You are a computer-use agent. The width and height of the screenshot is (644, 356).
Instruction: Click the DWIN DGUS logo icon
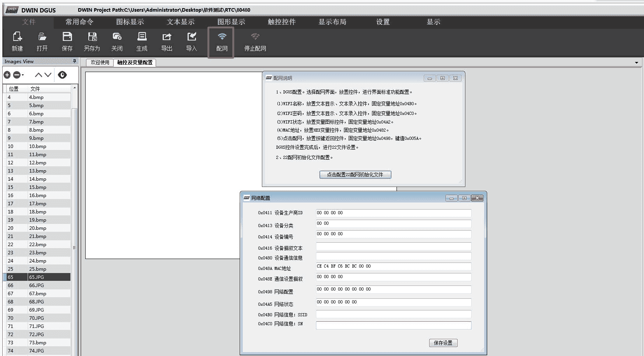pos(12,9)
